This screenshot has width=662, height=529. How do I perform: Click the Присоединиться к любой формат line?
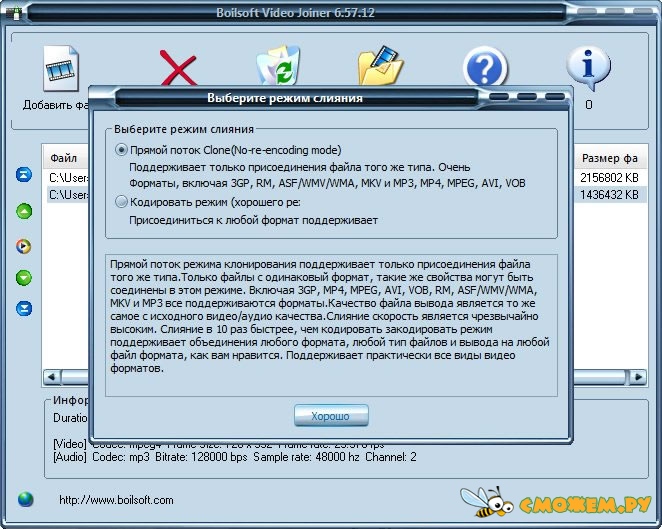pyautogui.click(x=253, y=220)
